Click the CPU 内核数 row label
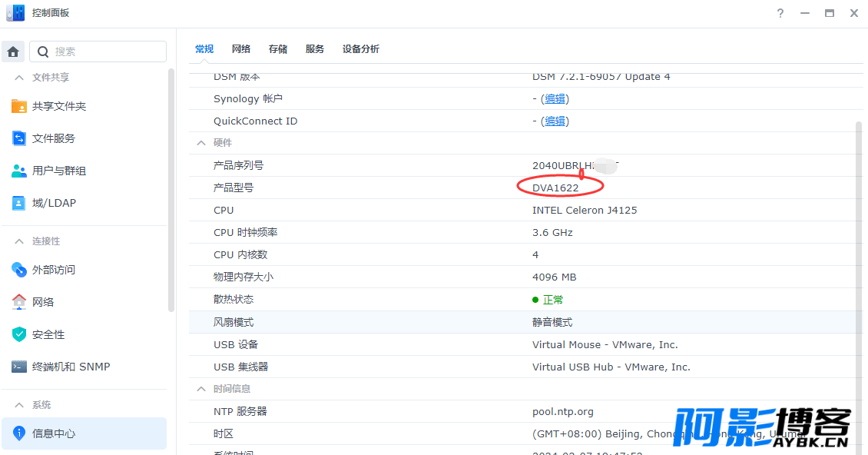Image resolution: width=868 pixels, height=455 pixels. coord(240,255)
